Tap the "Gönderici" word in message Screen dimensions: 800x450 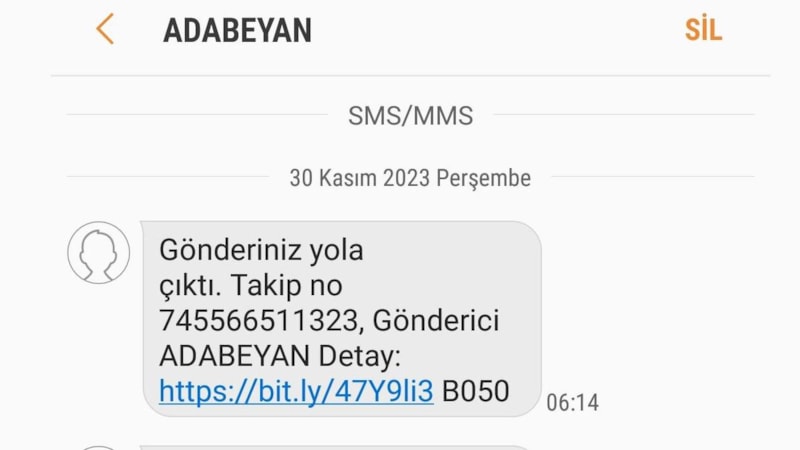coord(436,321)
